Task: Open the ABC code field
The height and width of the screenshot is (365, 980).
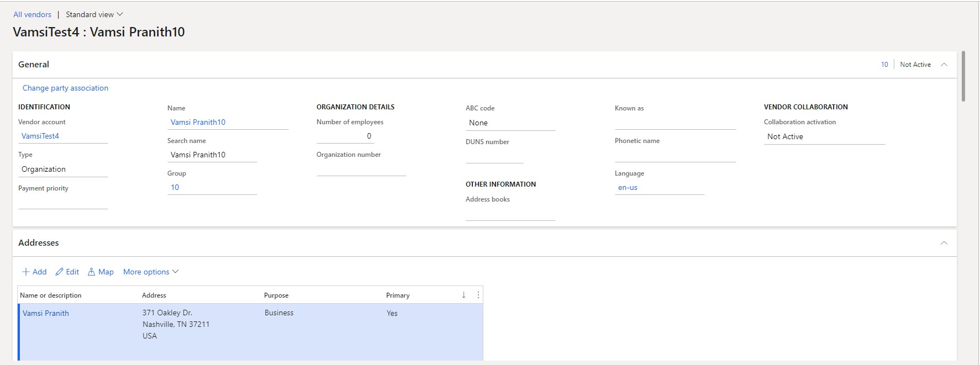Action: pos(509,123)
